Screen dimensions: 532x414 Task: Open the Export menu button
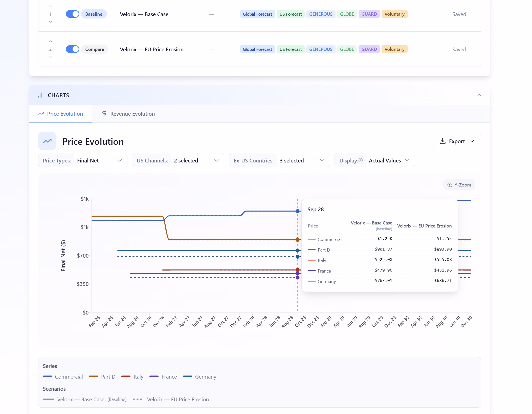457,141
